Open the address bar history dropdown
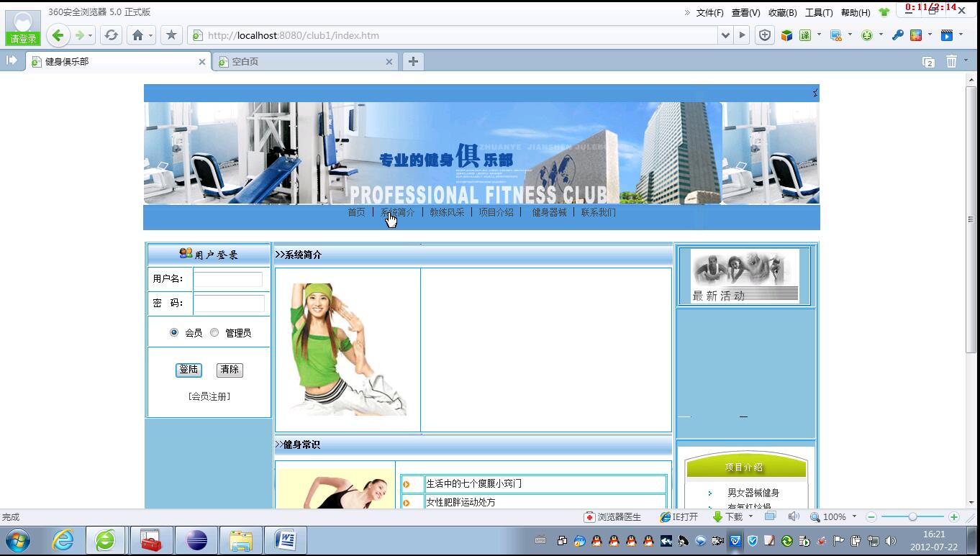Viewport: 980px width, 556px height. point(725,35)
